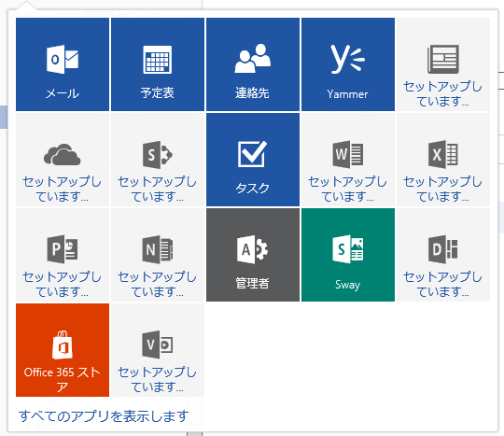504x436 pixels.
Task: Click the Word tile being set up
Action: [348, 160]
